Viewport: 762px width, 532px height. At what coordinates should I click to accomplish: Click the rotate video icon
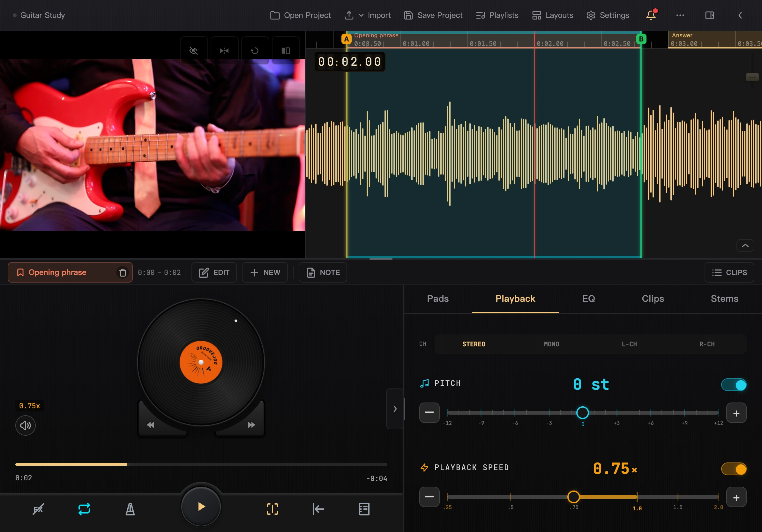[255, 50]
